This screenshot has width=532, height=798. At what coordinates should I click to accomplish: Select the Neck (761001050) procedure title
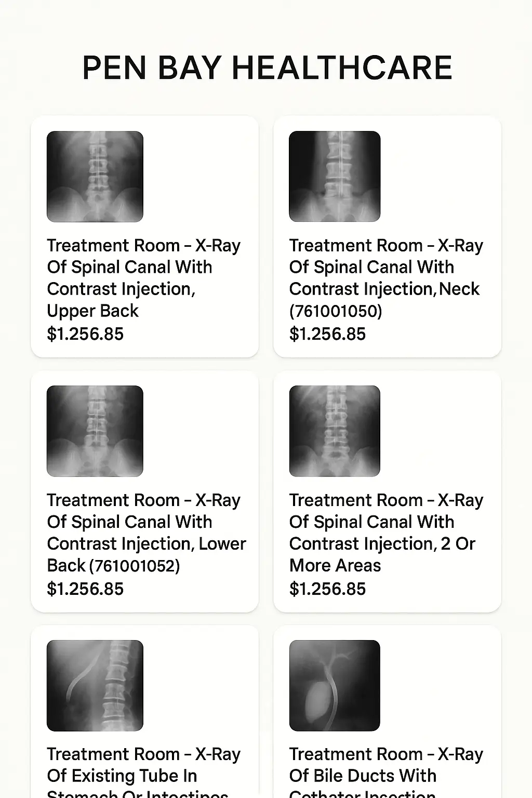click(386, 278)
